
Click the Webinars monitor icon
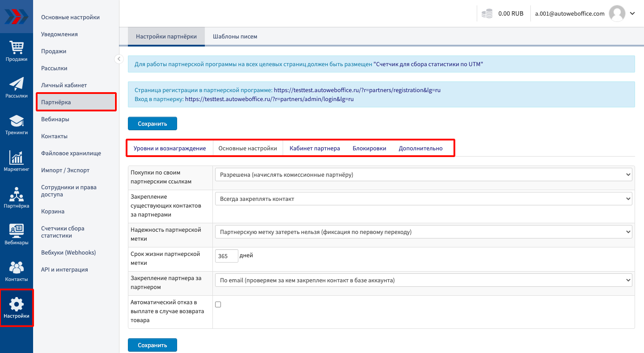coord(17,231)
